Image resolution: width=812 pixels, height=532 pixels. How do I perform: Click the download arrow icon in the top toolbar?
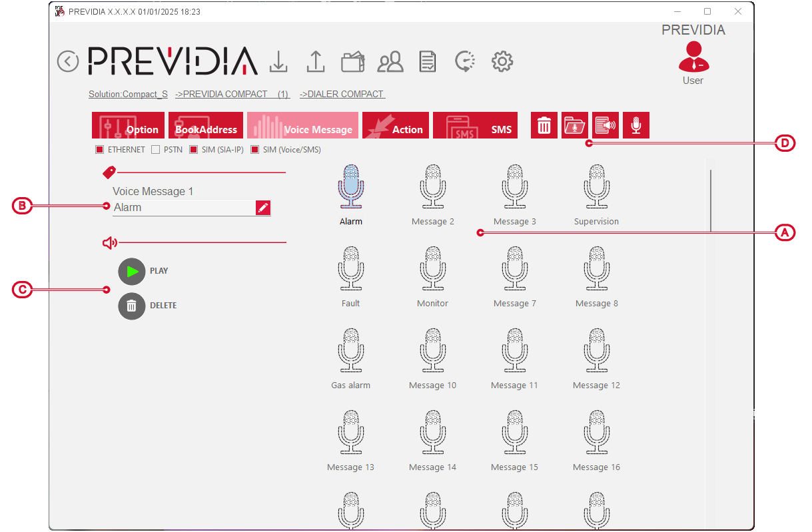click(278, 62)
